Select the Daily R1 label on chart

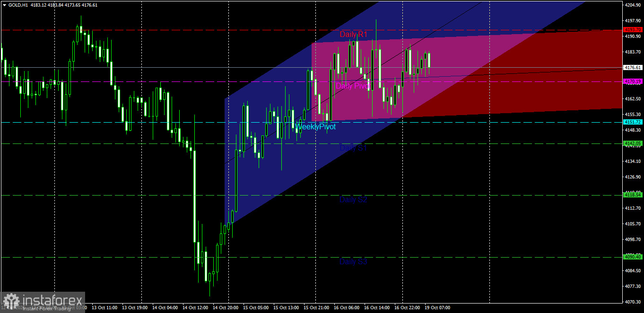coord(354,35)
